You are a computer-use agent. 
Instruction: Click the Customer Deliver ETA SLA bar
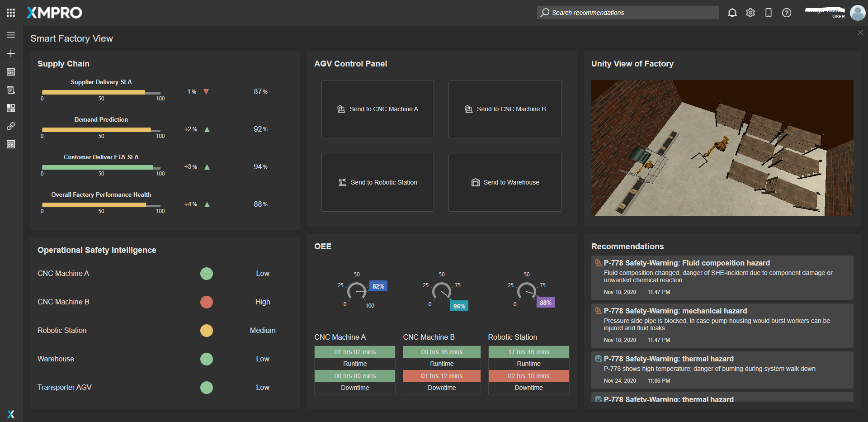pos(101,167)
